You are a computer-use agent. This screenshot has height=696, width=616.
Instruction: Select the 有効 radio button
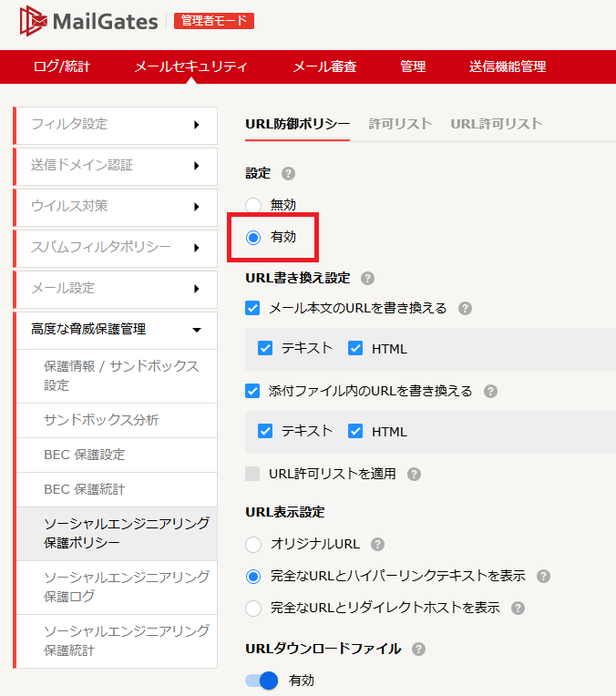coord(253,238)
